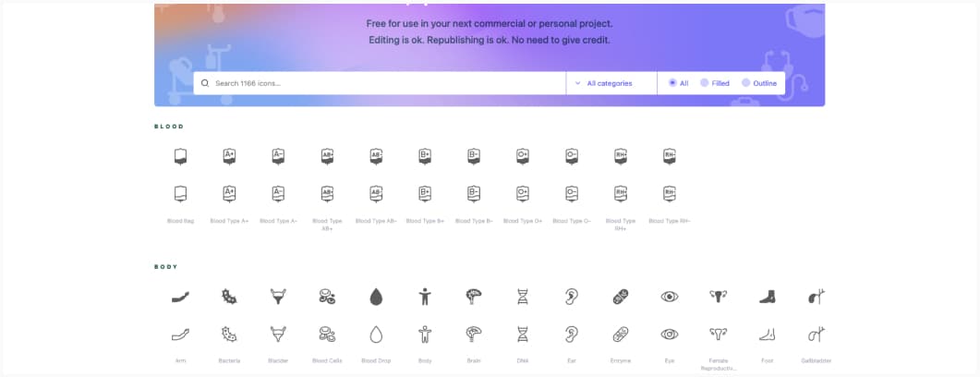Pick the outline Gallbladder icon
Viewport: 980px width, 377px height.
click(816, 334)
